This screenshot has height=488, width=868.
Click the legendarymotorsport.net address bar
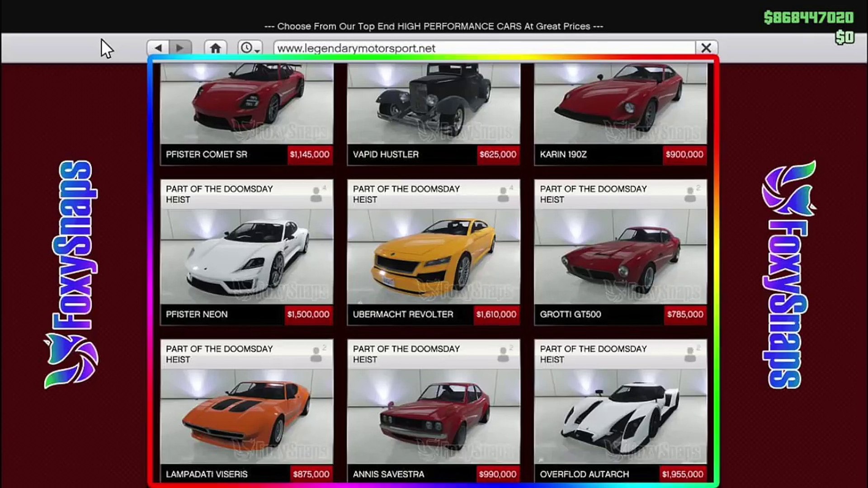[484, 48]
